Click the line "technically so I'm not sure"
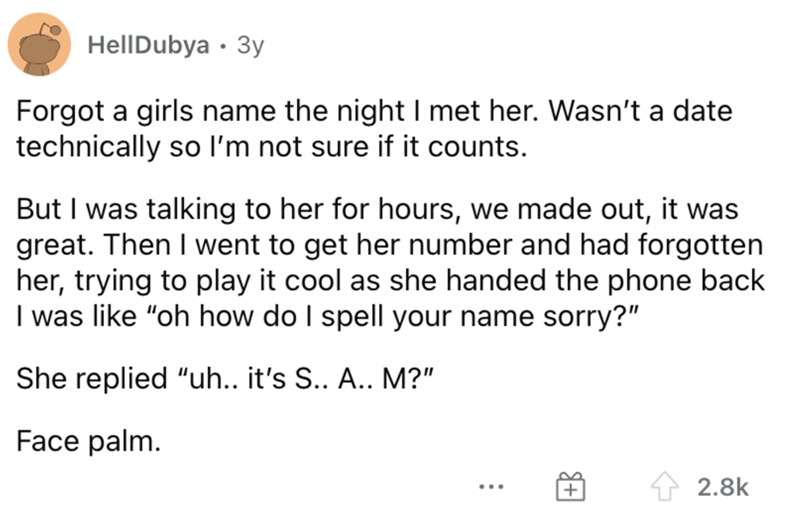Screen dimensions: 800x522 (271, 148)
